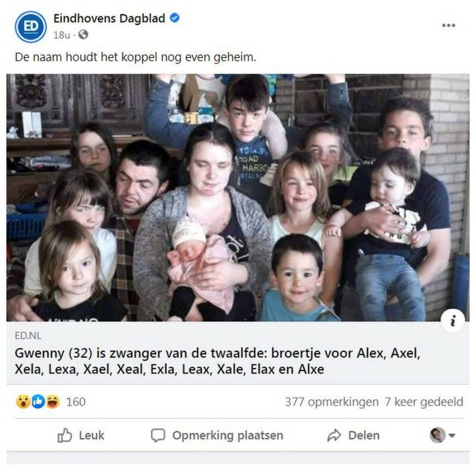Open the Gwenny (32) article headline

pos(217,361)
